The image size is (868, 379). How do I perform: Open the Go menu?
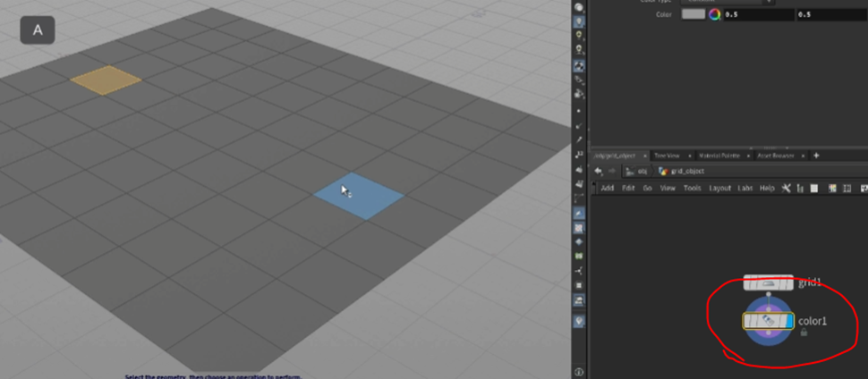coord(647,188)
